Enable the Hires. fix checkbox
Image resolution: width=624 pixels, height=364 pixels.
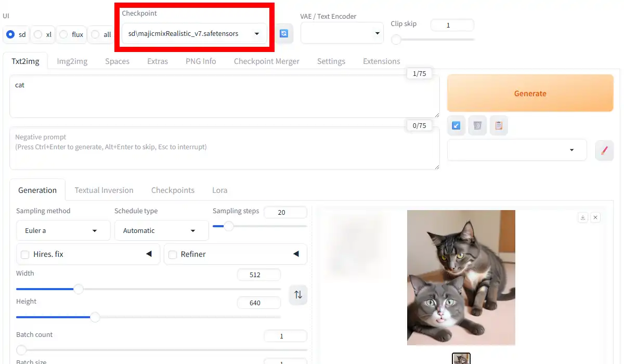[24, 255]
